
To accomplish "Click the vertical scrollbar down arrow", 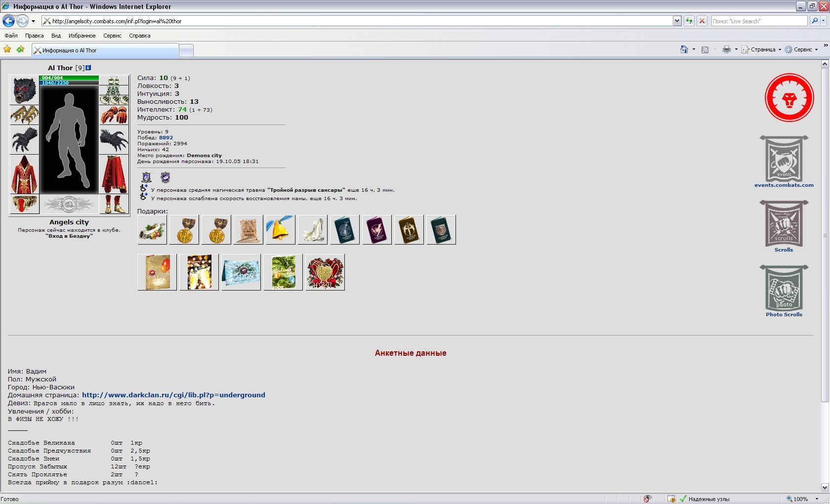I will click(825, 488).
